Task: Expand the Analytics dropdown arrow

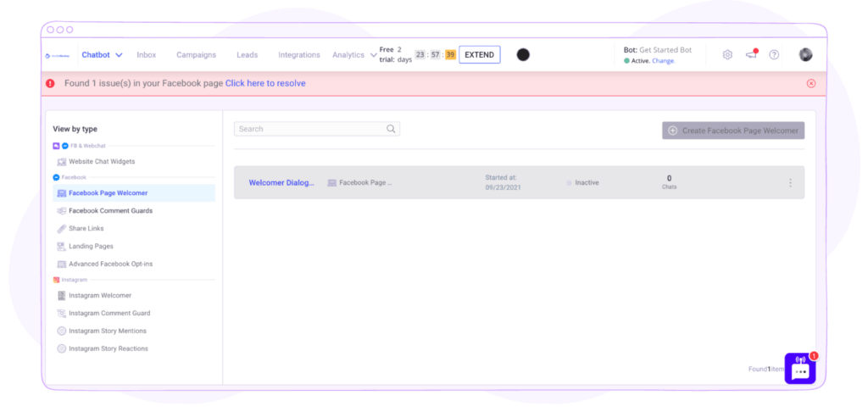Action: 373,55
